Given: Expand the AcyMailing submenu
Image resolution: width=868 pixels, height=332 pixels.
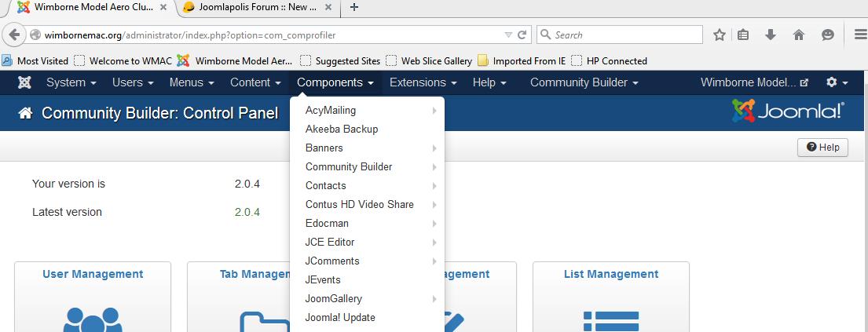Looking at the screenshot, I should (x=367, y=111).
